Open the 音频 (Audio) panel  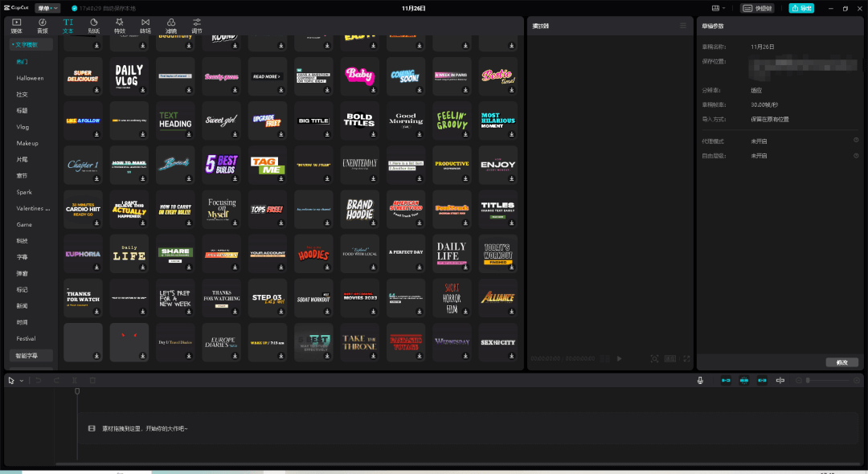42,26
